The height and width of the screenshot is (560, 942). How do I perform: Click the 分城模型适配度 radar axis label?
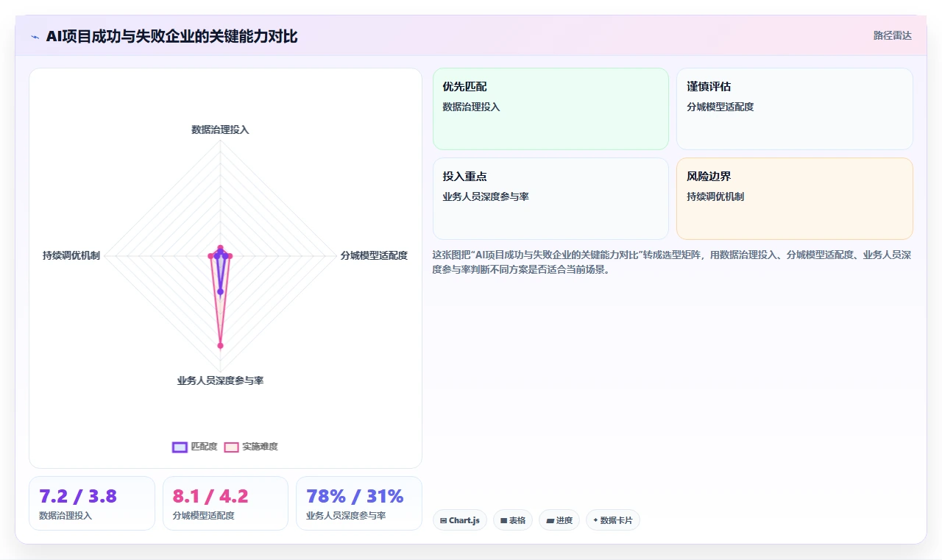click(374, 255)
